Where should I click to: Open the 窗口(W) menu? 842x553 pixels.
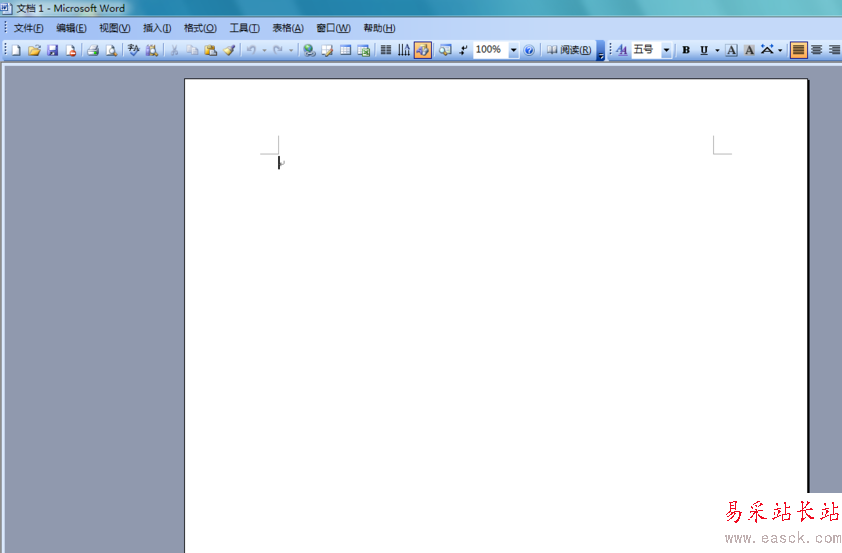333,28
